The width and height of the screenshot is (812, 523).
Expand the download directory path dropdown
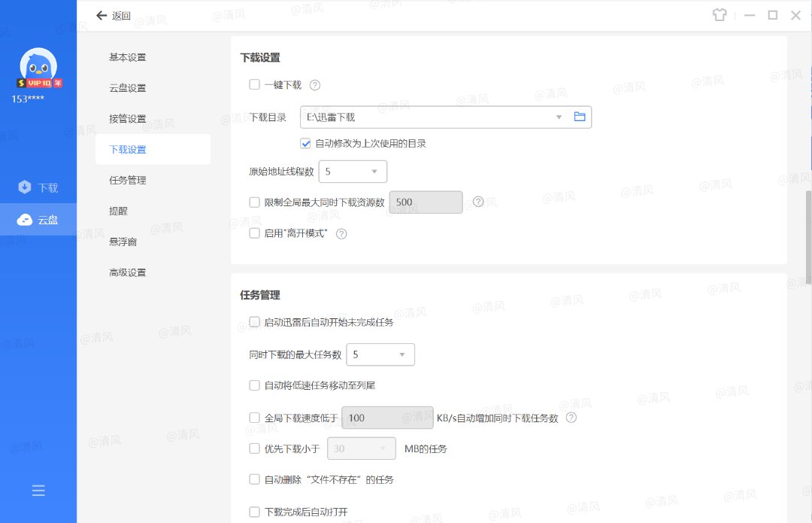pyautogui.click(x=559, y=117)
